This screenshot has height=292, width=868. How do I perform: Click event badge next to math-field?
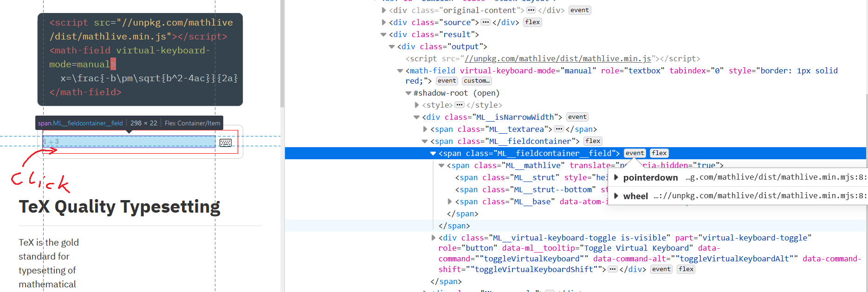(x=447, y=81)
